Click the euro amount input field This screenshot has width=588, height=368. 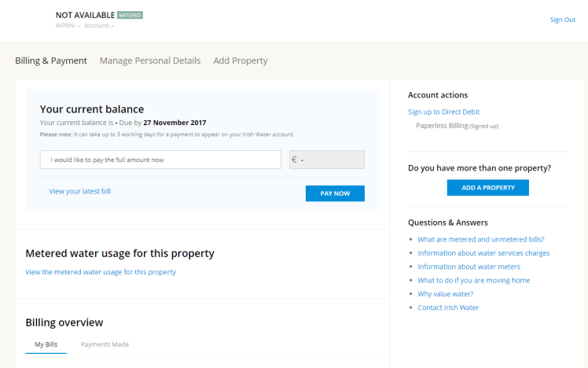point(327,160)
